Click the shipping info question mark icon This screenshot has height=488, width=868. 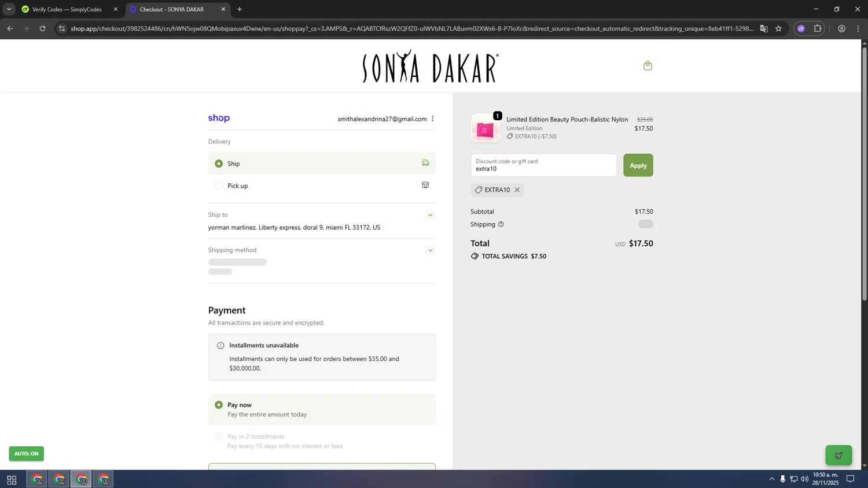[501, 224]
